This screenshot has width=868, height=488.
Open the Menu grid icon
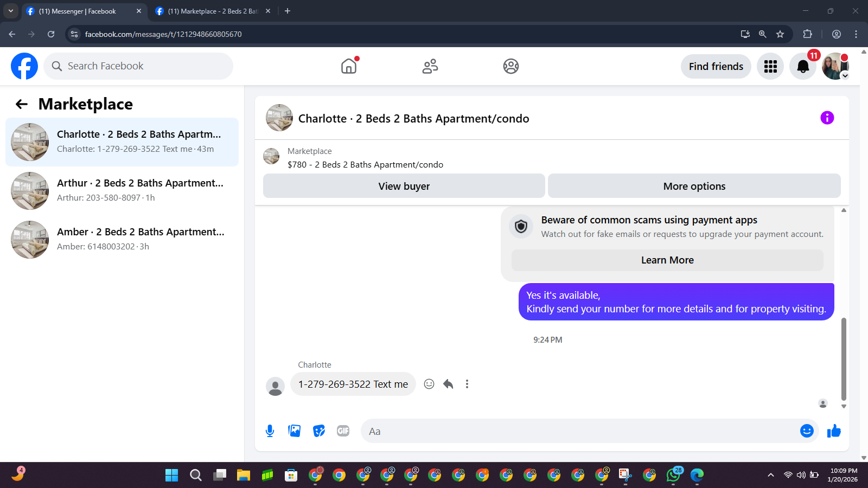pyautogui.click(x=770, y=66)
